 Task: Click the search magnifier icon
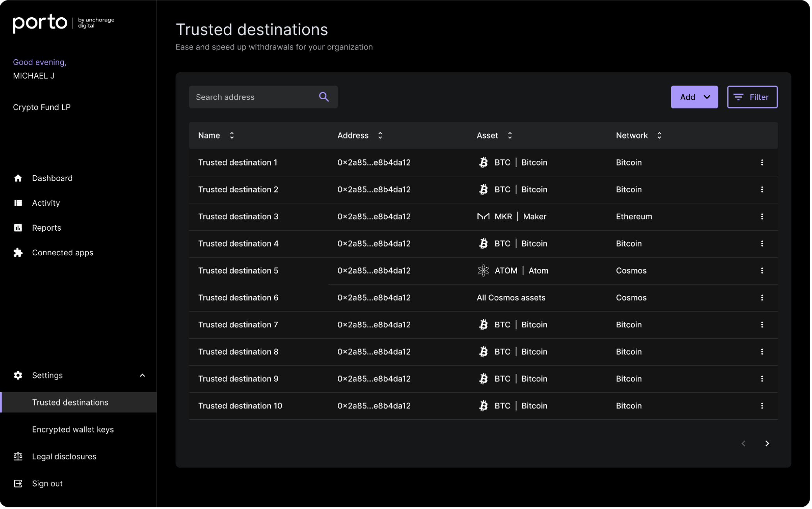point(324,97)
